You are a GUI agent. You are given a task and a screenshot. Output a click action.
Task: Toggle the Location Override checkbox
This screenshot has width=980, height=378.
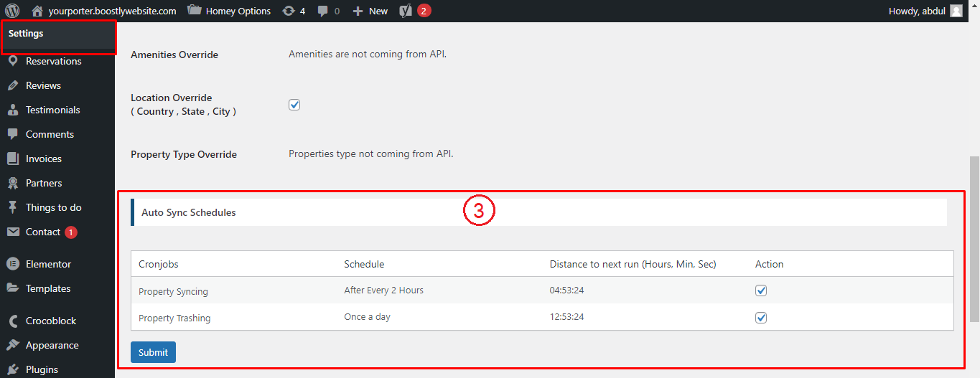coord(294,105)
